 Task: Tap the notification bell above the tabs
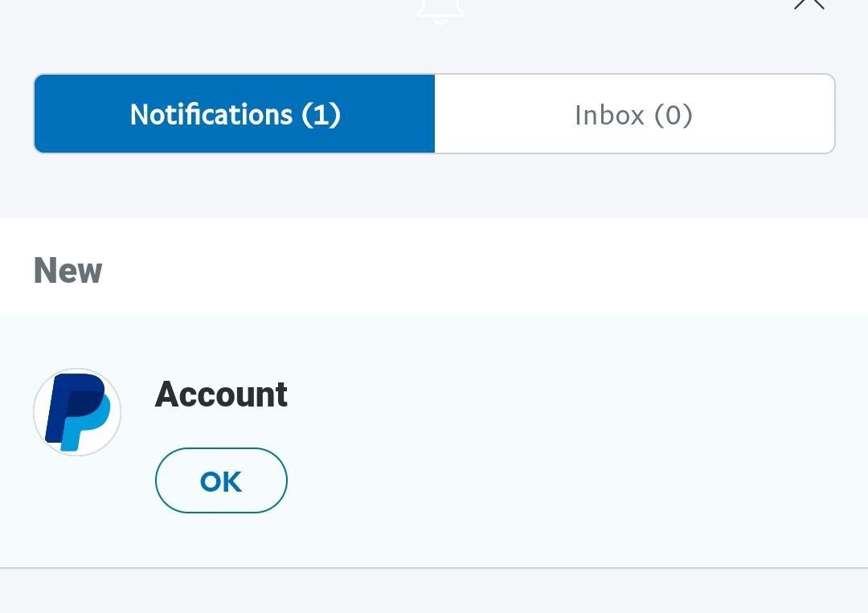(x=440, y=10)
